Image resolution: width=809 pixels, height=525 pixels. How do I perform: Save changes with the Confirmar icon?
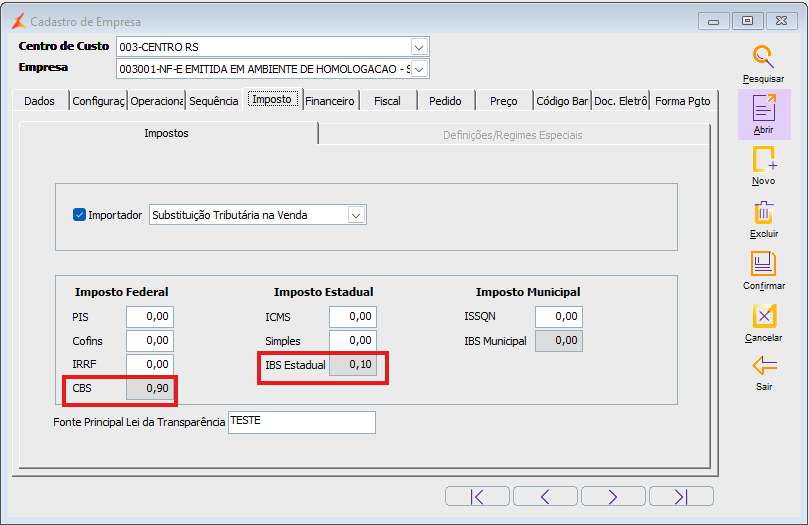tap(763, 264)
